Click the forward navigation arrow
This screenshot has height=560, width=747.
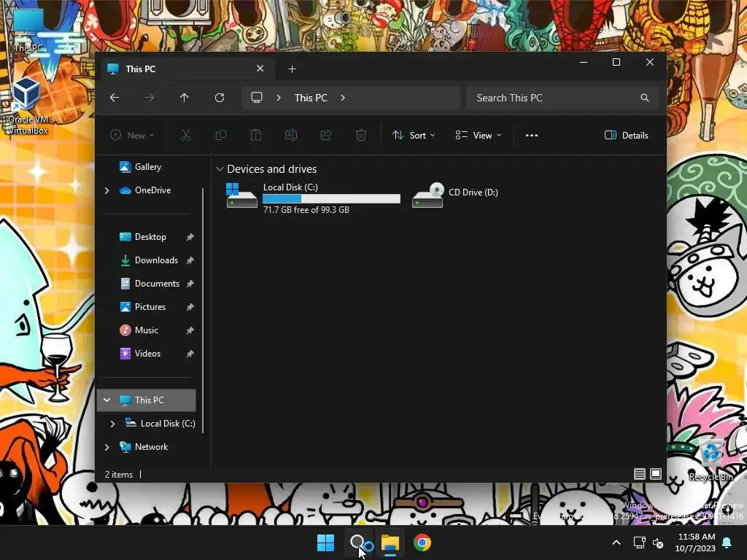tap(150, 98)
